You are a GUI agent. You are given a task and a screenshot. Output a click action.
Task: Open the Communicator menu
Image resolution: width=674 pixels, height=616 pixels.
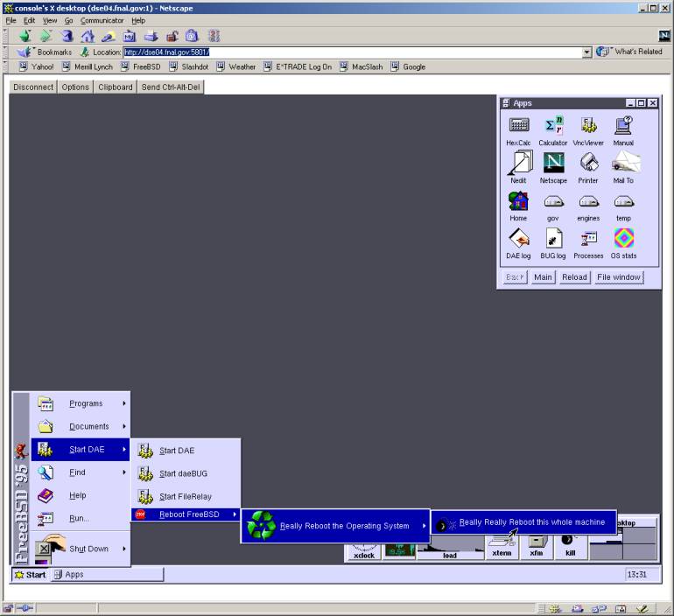tap(102, 20)
